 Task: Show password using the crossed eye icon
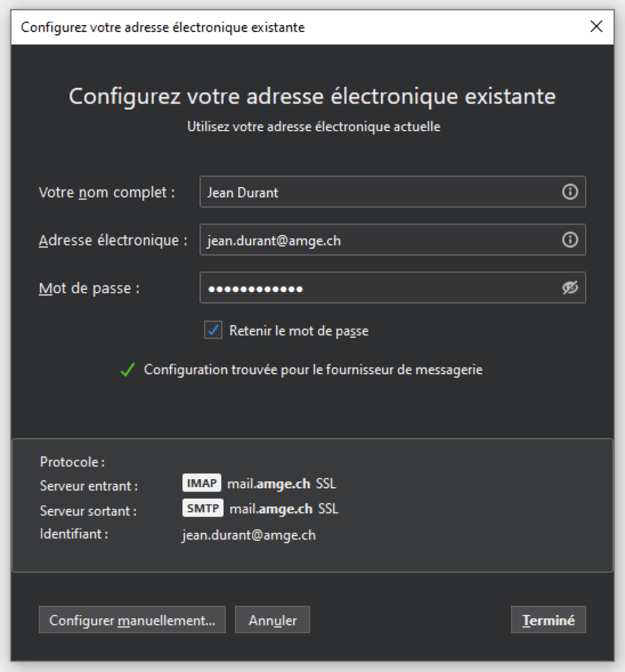tap(570, 288)
